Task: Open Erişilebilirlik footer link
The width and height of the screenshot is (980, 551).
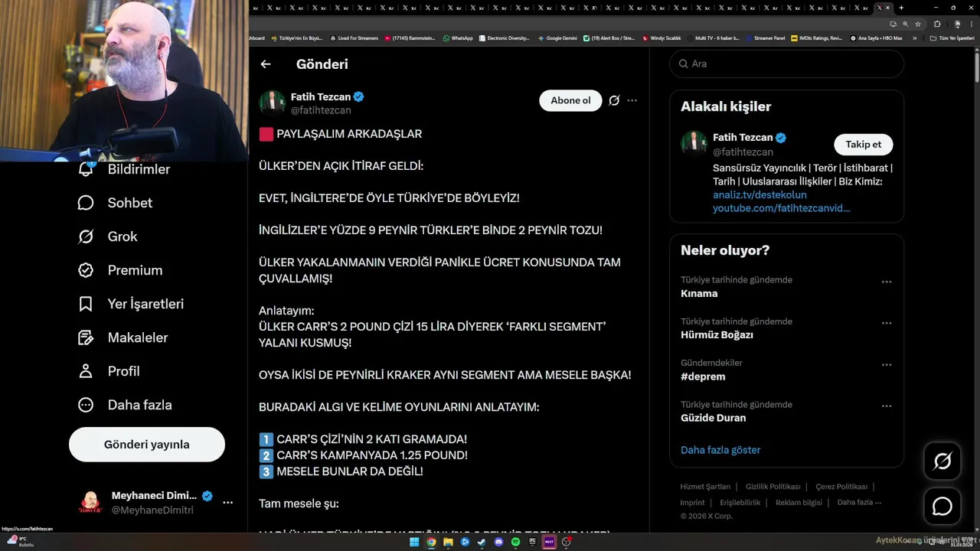Action: point(740,503)
